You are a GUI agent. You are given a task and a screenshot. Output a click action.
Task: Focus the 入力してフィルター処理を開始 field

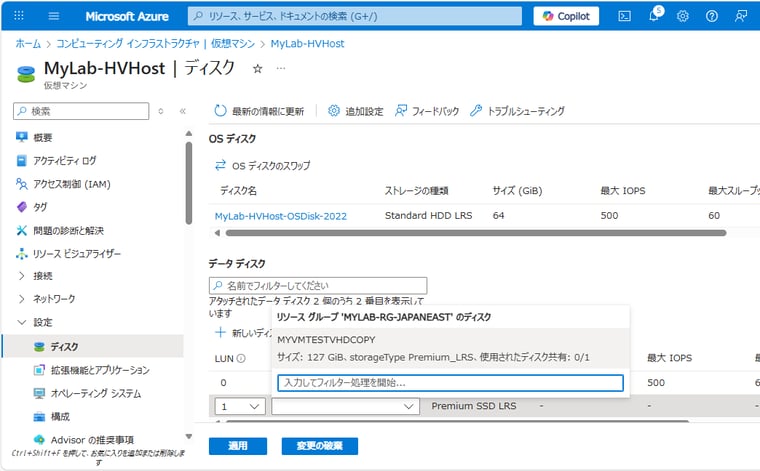click(450, 383)
